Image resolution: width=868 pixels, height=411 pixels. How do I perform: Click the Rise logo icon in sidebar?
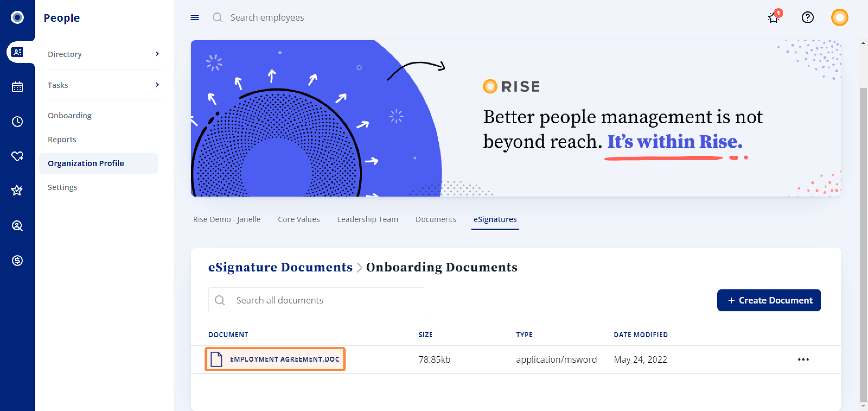tap(17, 17)
